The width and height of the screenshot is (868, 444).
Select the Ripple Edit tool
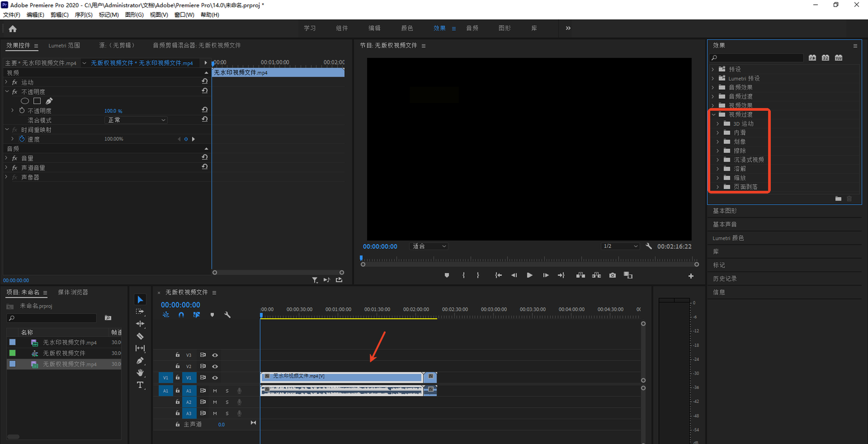[140, 324]
